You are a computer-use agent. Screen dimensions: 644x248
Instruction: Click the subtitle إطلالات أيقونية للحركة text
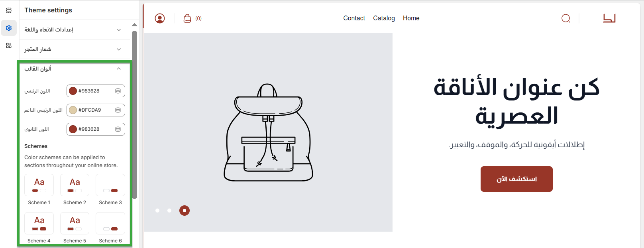pyautogui.click(x=516, y=144)
